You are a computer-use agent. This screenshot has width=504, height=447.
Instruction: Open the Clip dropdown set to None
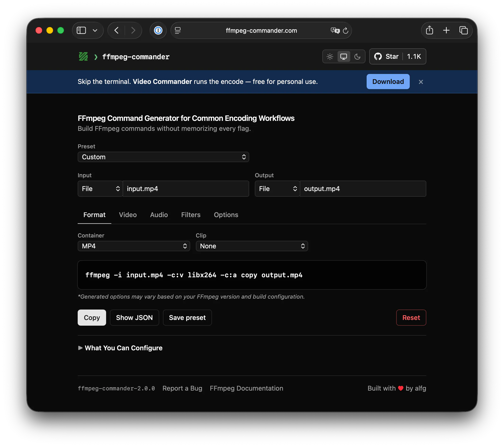[x=252, y=246]
